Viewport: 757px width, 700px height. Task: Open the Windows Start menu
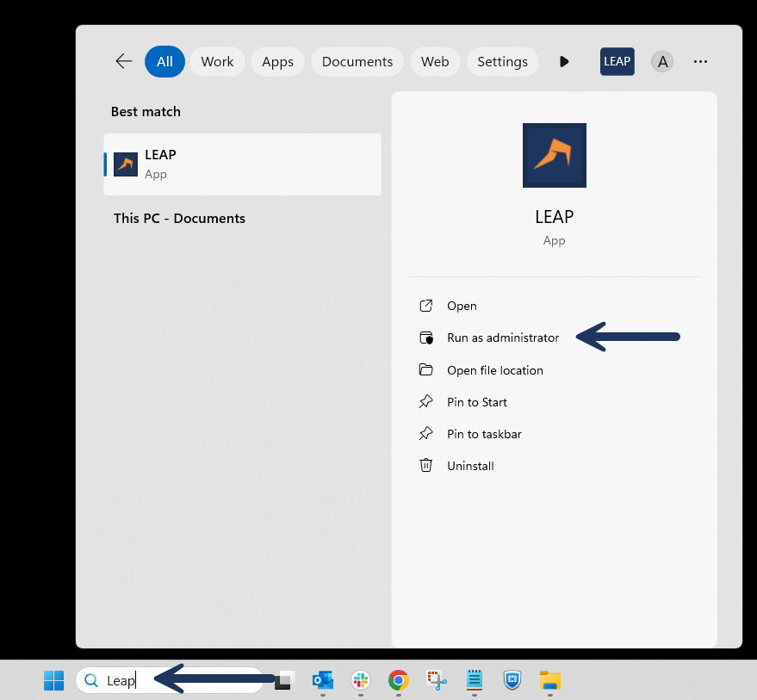(x=53, y=680)
